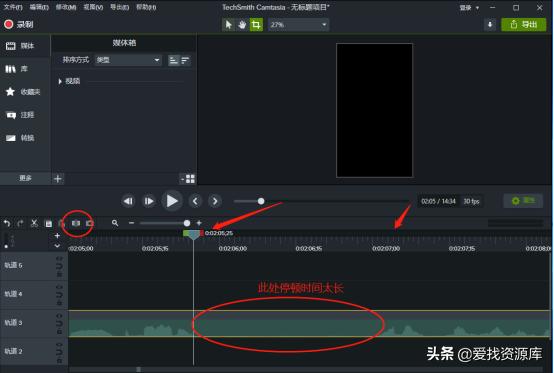The height and width of the screenshot is (373, 554).
Task: Open the 修改 (Modify) menu
Action: (x=66, y=7)
